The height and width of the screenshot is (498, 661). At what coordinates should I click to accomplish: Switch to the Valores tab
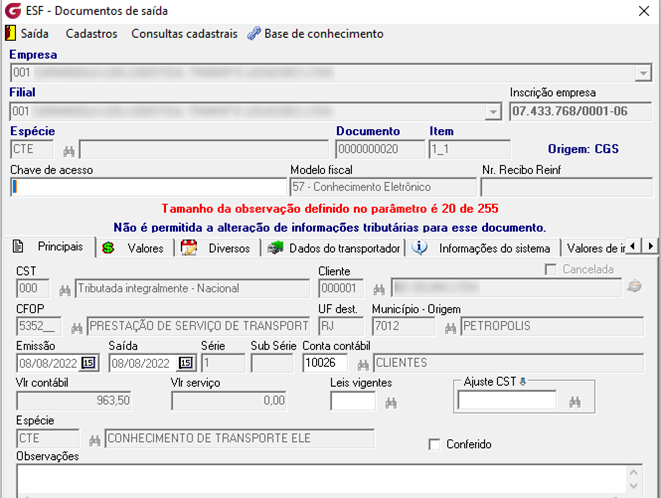[x=145, y=248]
